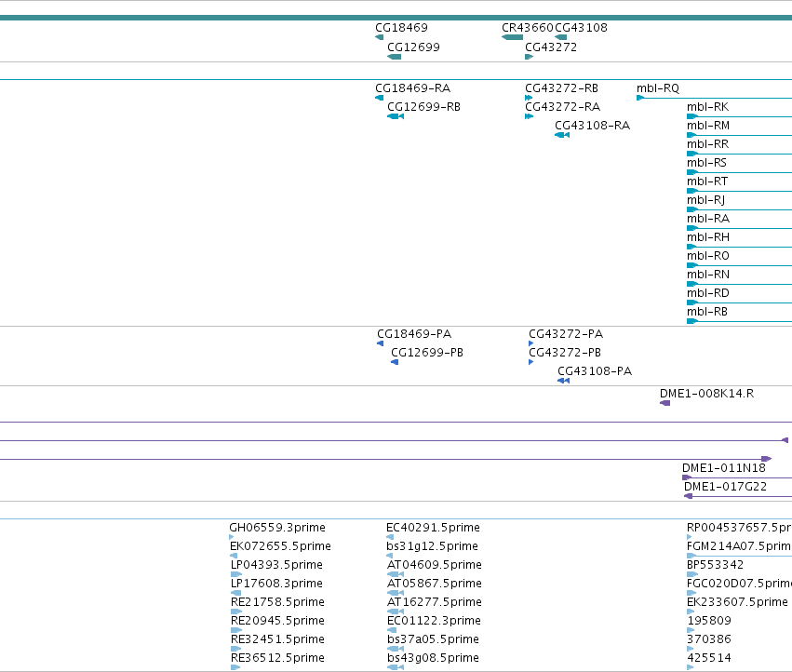This screenshot has height=672, width=792.
Task: Select the mbl-RN transcript
Action: pyautogui.click(x=708, y=275)
